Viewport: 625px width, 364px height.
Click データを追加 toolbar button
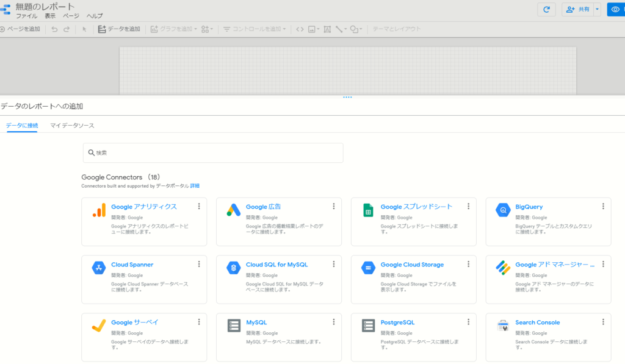tap(119, 29)
